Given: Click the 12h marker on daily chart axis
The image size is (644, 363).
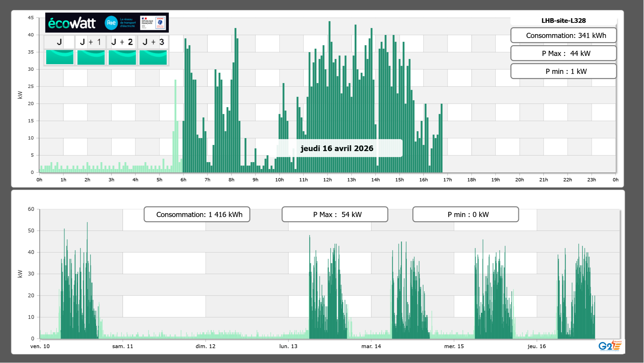Looking at the screenshot, I should click(x=328, y=180).
